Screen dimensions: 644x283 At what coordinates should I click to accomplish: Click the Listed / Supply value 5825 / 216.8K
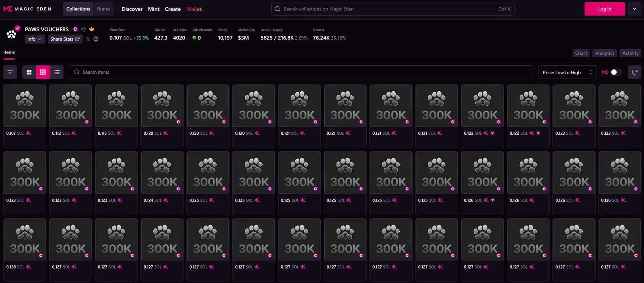[x=277, y=38]
